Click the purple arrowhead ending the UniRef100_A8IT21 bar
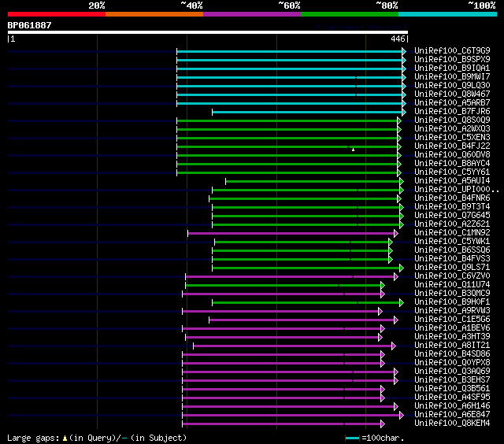Screen dimensions: 504x444 click(394, 346)
